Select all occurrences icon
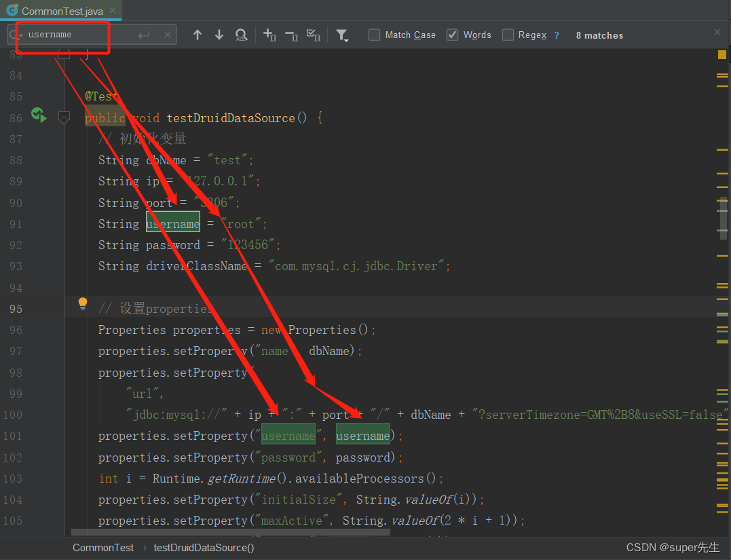Image resolution: width=731 pixels, height=560 pixels. (314, 35)
